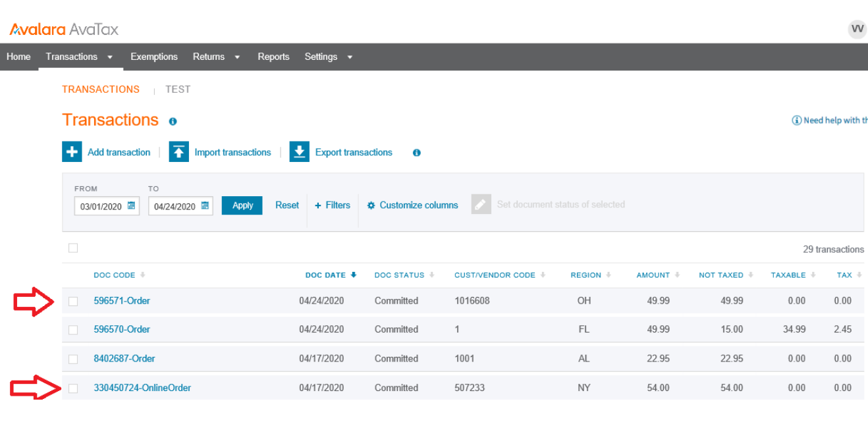Check the select-all checkbox above the table
This screenshot has height=424, width=868.
click(x=73, y=248)
